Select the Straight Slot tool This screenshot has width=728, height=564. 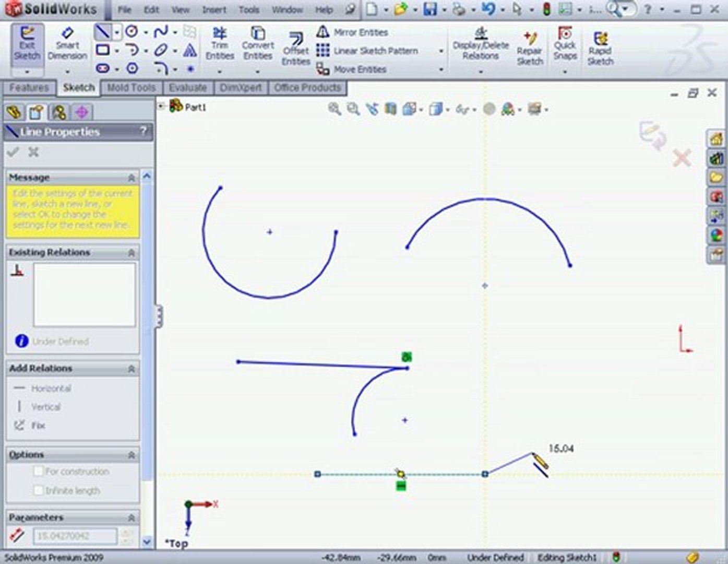click(103, 68)
